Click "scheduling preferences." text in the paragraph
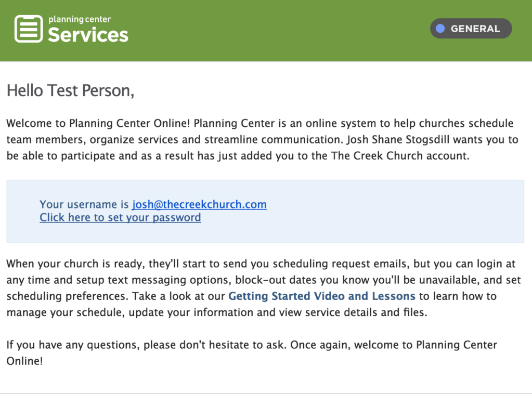The width and height of the screenshot is (532, 394). pos(68,296)
